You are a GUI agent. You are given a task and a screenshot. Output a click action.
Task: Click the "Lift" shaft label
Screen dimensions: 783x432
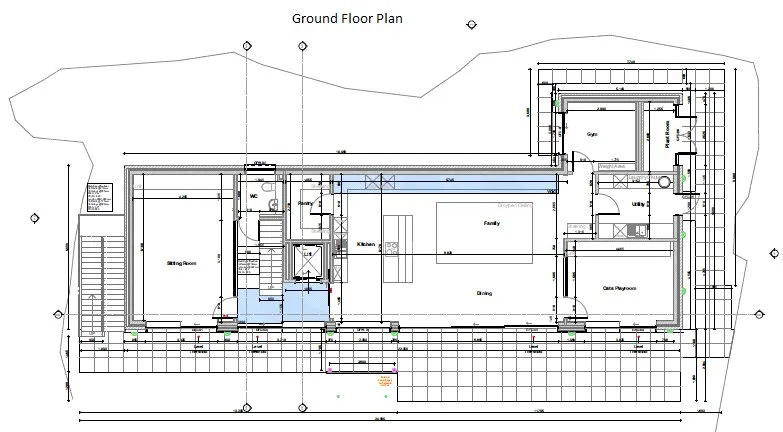(308, 254)
